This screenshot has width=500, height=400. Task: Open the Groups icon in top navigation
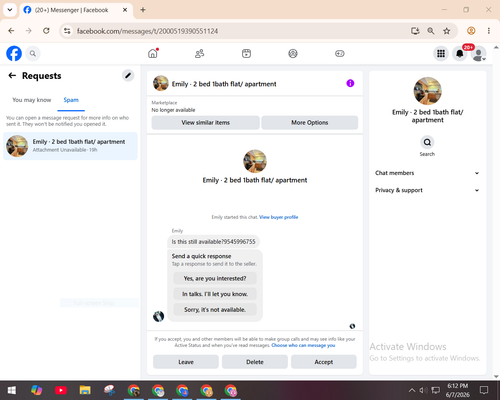pos(293,53)
